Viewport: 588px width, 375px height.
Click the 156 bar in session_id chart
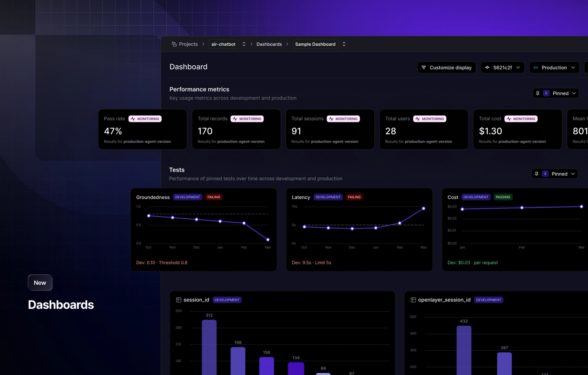[x=266, y=366]
